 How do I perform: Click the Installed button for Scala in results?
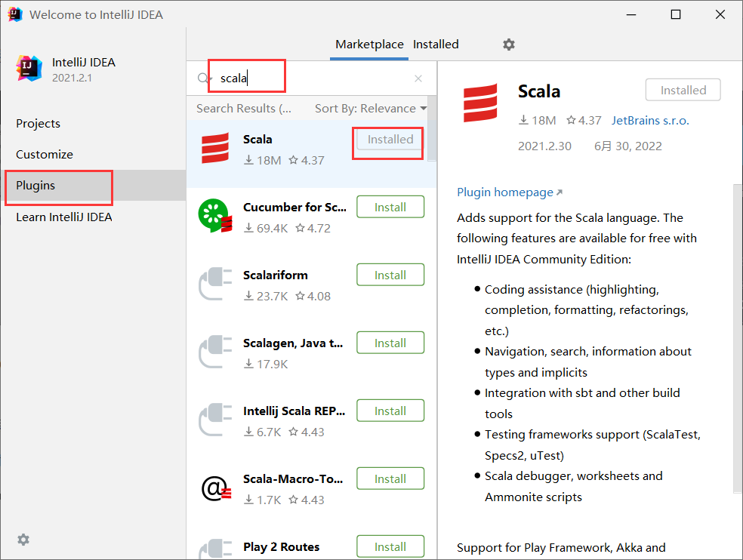click(x=390, y=140)
